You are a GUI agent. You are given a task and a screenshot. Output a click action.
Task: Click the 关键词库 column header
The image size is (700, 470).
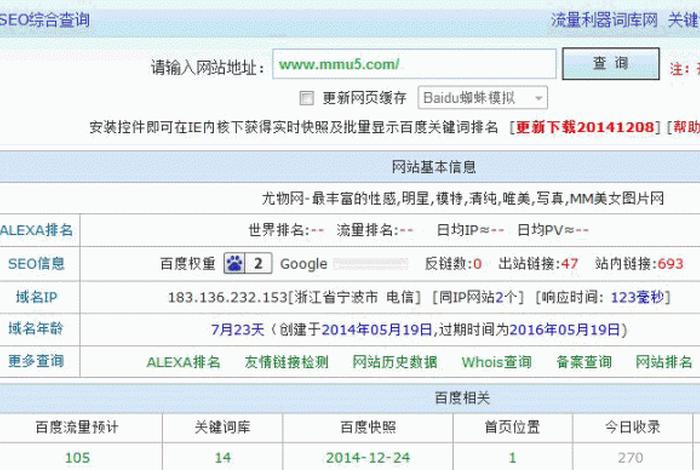point(222,428)
